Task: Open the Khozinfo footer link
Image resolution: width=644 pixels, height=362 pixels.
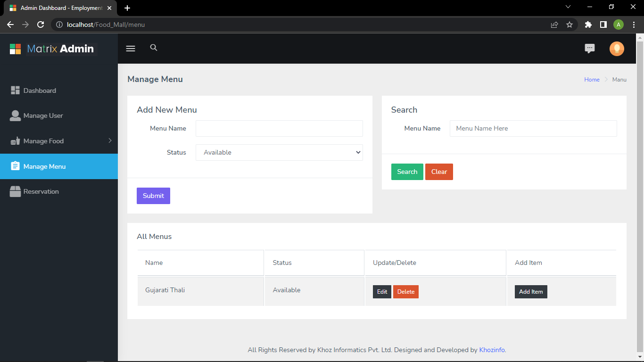Action: (492, 350)
